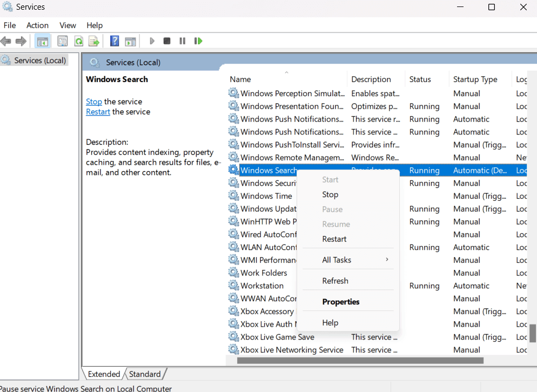
Task: Select Windows Remote Management service
Action: (x=292, y=158)
